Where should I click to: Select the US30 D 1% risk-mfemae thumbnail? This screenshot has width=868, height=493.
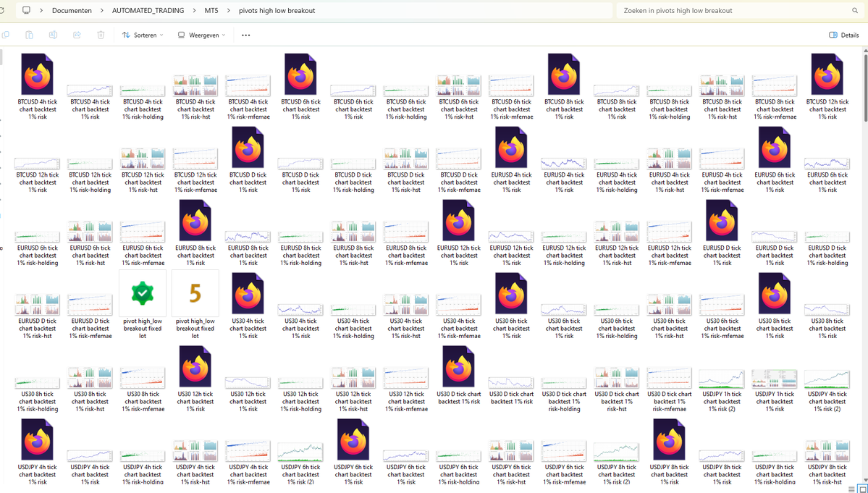pyautogui.click(x=670, y=378)
